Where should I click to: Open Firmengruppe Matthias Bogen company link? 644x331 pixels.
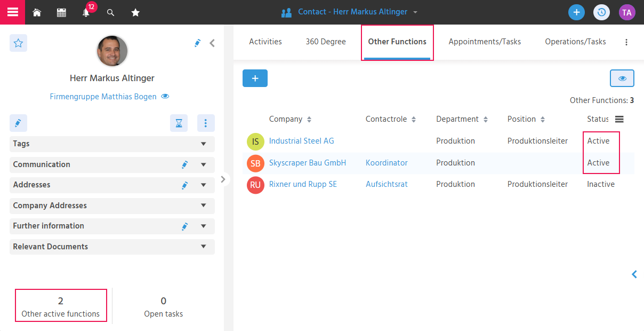pos(103,97)
